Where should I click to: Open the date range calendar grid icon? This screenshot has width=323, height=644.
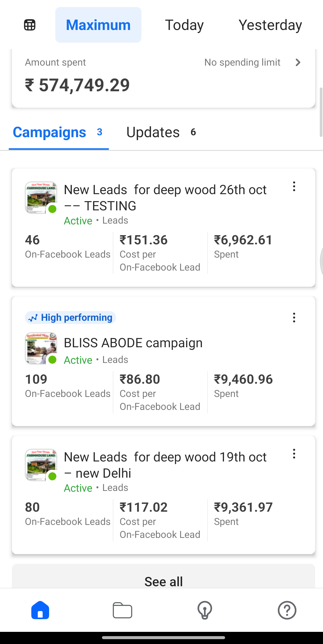(x=30, y=25)
